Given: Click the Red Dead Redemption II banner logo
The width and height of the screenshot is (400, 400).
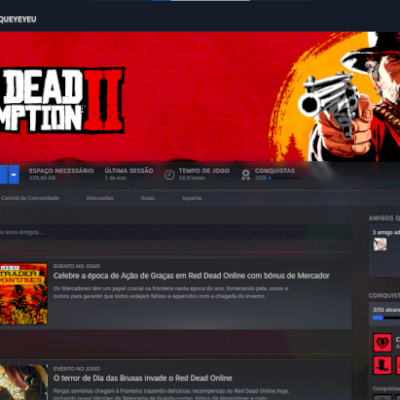Looking at the screenshot, I should click(62, 100).
